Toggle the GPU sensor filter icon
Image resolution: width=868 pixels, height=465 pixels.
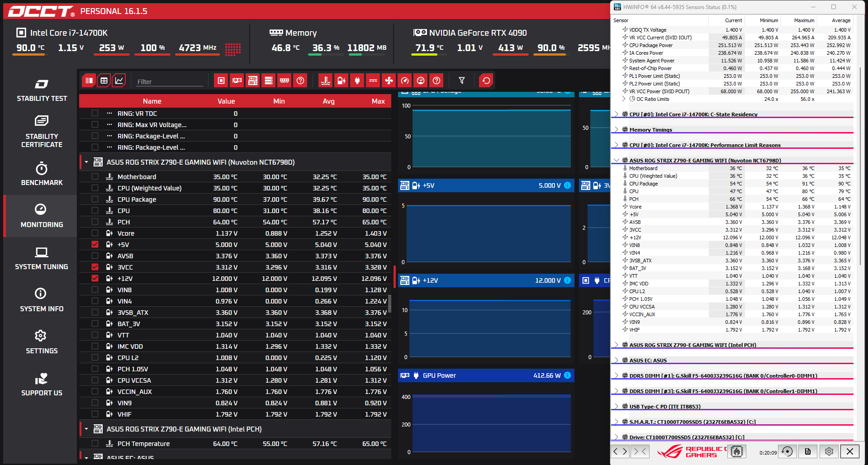tap(237, 81)
